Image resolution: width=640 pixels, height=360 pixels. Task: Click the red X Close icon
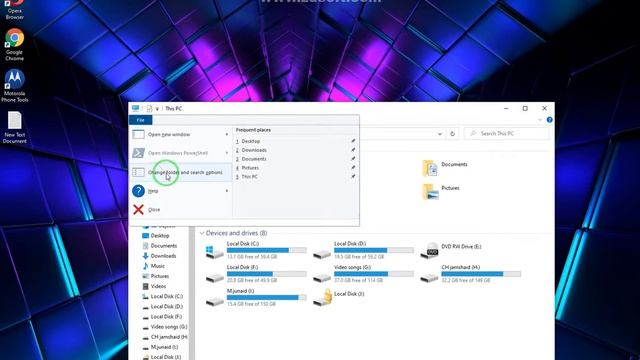[138, 210]
